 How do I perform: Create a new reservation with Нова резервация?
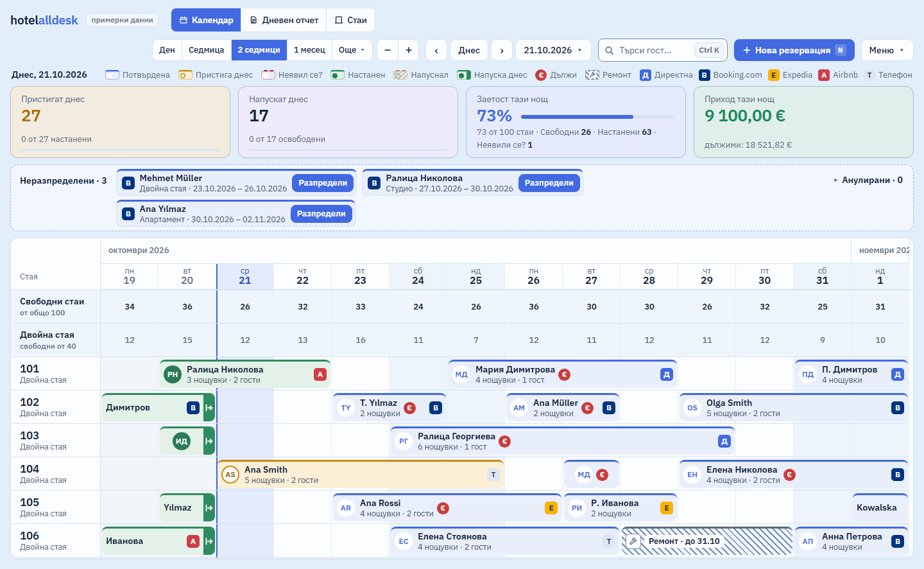[x=794, y=50]
